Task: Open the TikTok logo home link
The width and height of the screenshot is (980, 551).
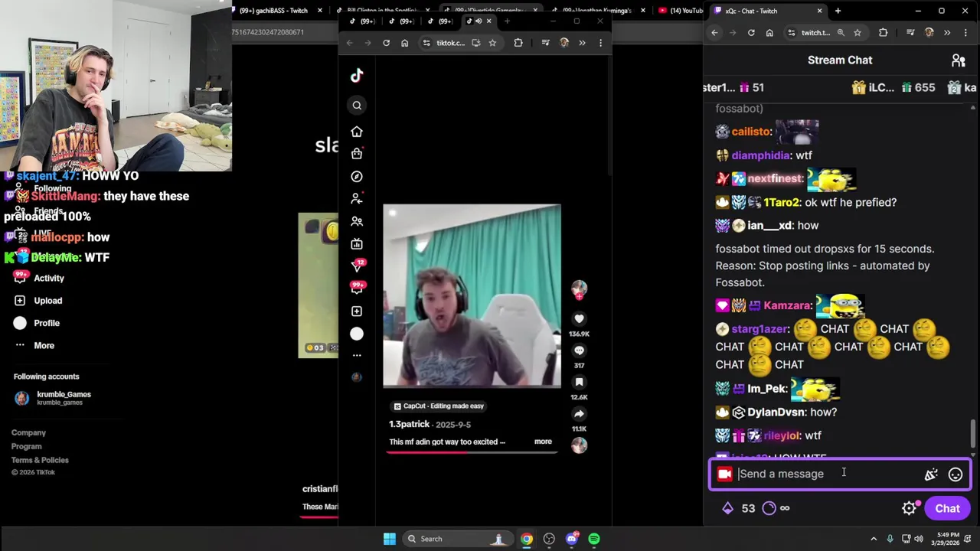Action: (x=357, y=75)
